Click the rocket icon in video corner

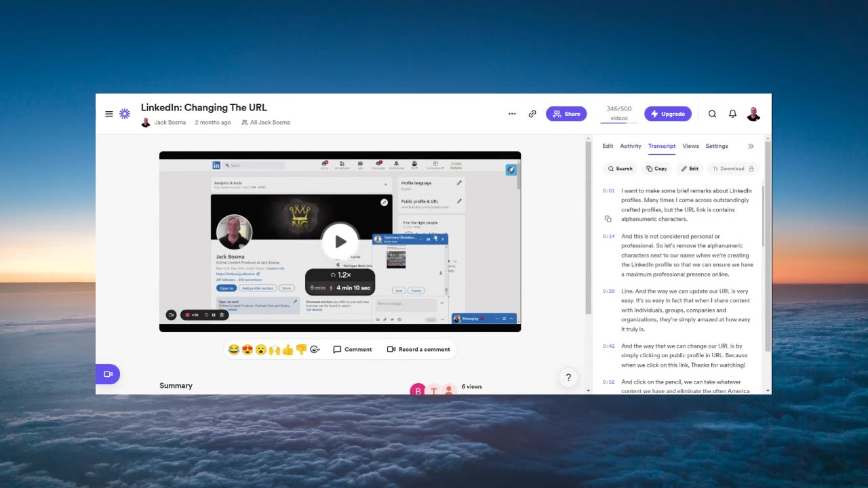pos(511,170)
